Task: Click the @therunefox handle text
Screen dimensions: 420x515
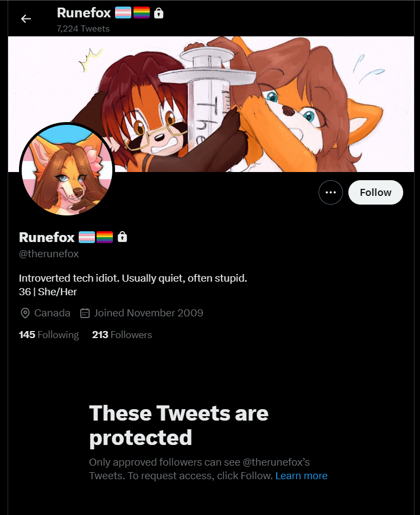Action: click(x=49, y=253)
